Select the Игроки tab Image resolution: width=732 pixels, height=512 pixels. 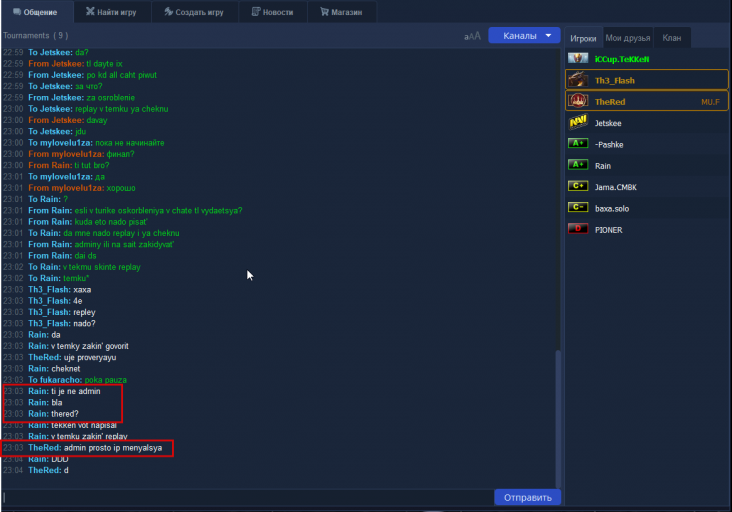[x=583, y=38]
